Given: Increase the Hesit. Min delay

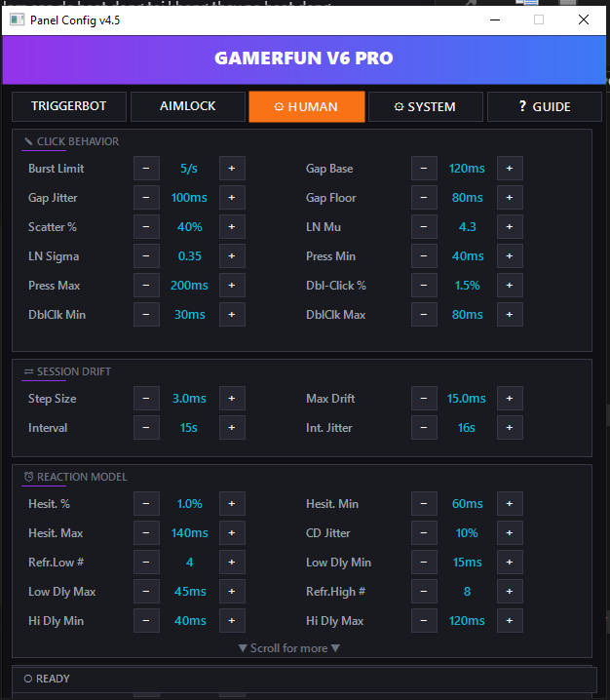Looking at the screenshot, I should 510,504.
